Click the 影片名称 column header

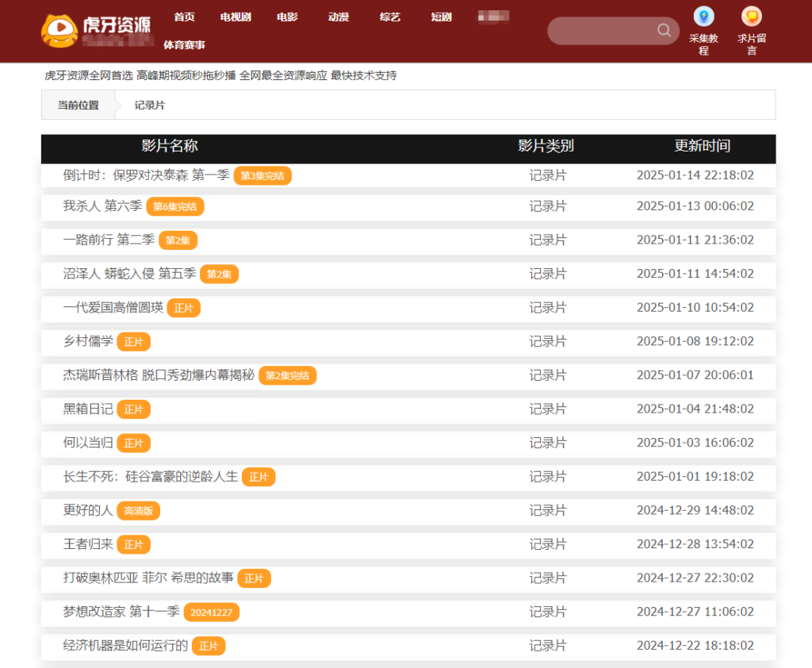170,146
